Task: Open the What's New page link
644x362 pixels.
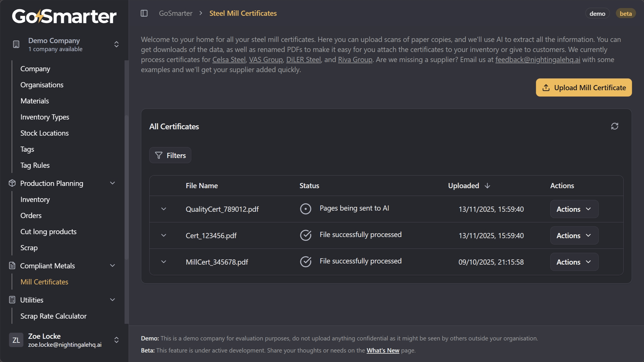Action: 383,350
